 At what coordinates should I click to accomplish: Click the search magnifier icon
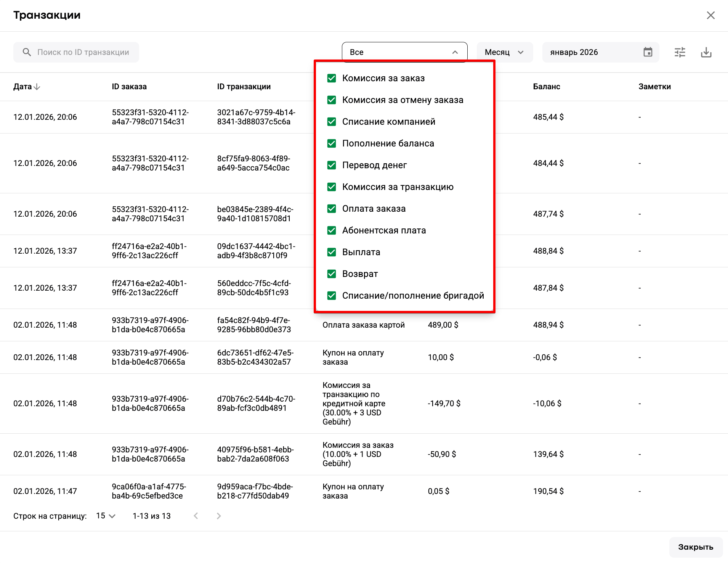coord(27,52)
